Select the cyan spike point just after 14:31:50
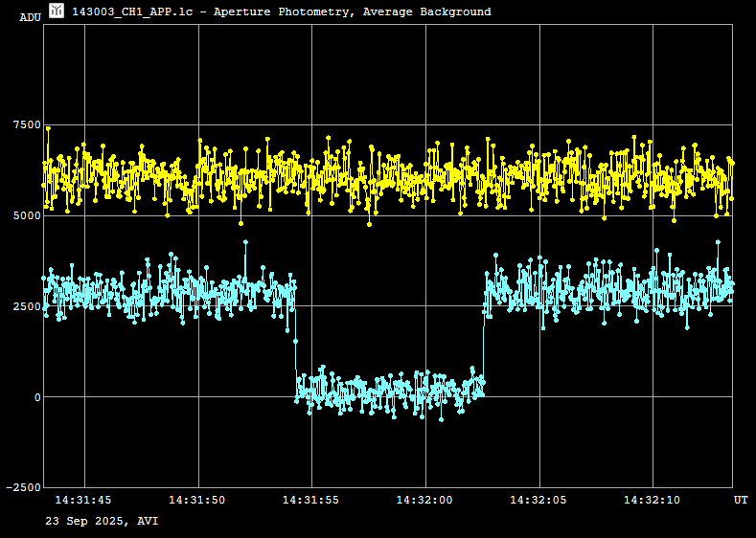 click(245, 242)
